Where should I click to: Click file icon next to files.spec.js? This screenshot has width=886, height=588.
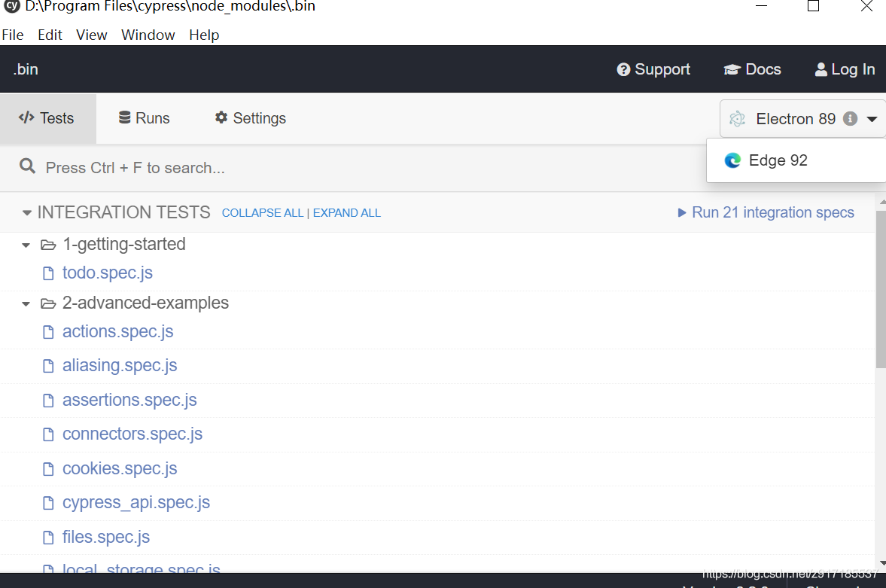click(x=49, y=538)
